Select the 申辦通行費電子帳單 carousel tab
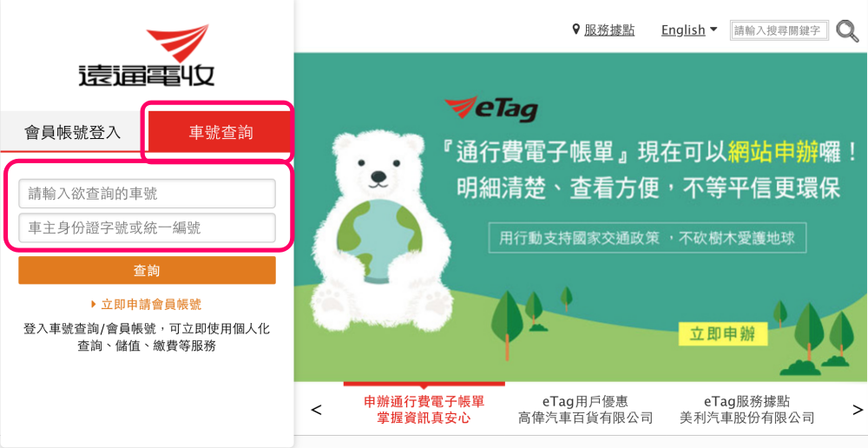The height and width of the screenshot is (448, 868). coord(424,409)
